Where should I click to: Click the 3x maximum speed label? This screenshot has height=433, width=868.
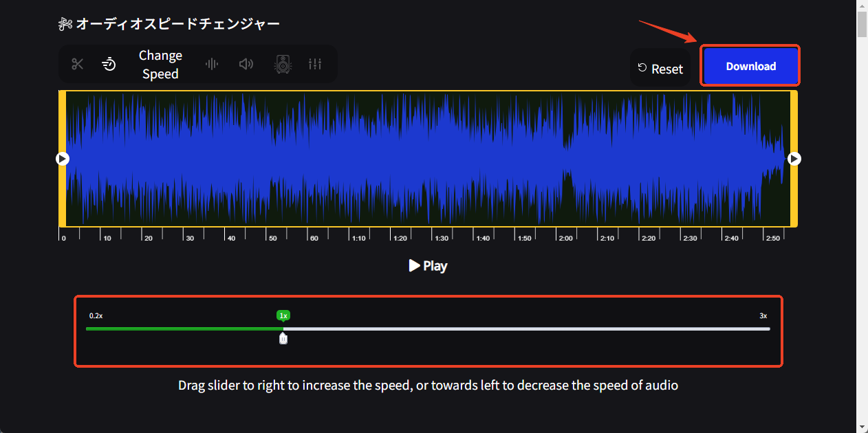[x=762, y=315]
